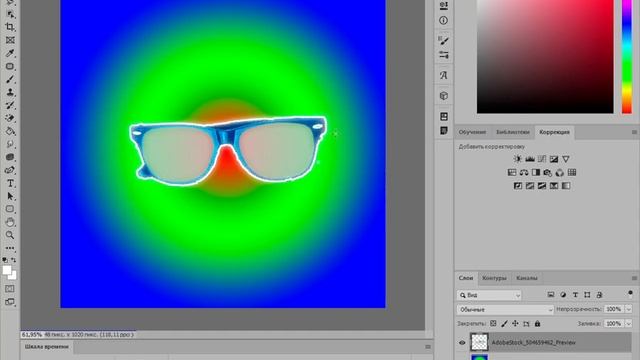Select the Eraser tool

click(x=10, y=118)
